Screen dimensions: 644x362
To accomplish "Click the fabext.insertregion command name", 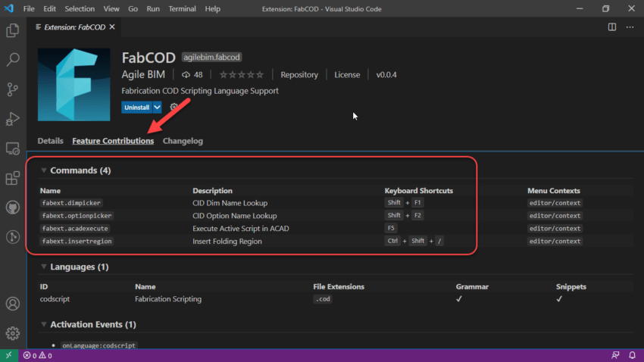I will point(77,241).
